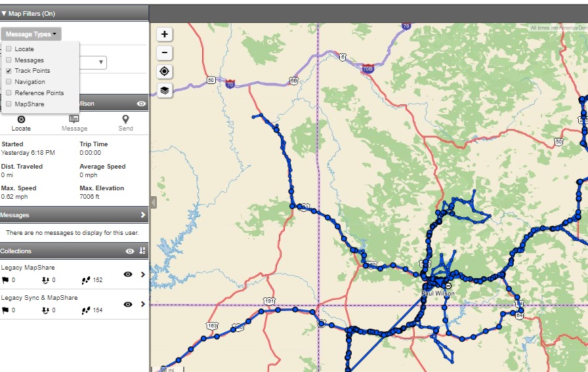588x372 pixels.
Task: Collapse the Map Filters panel
Action: pos(4,13)
